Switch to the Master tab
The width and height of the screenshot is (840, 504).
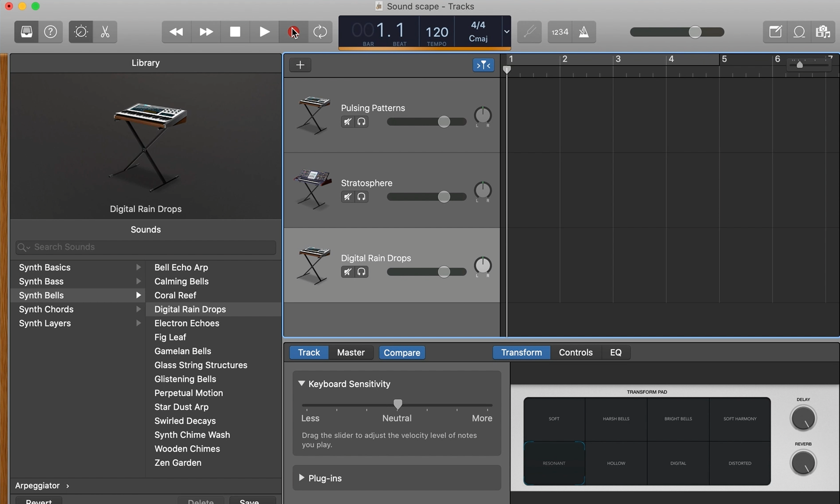[350, 353]
